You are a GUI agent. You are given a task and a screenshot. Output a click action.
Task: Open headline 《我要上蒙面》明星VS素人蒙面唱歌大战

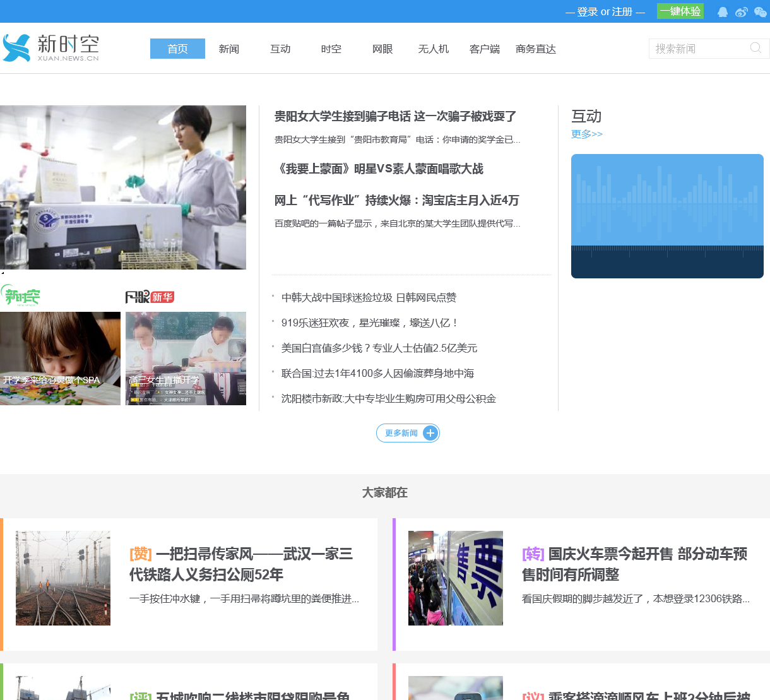click(x=379, y=169)
